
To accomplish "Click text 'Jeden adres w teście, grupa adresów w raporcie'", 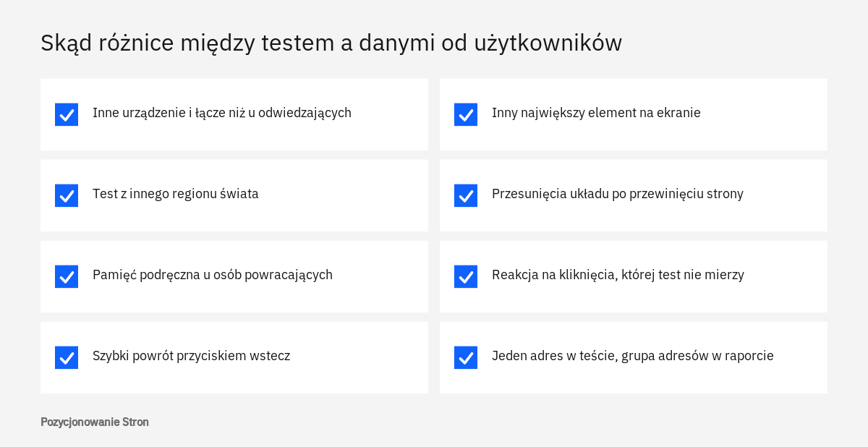I will (x=633, y=356).
